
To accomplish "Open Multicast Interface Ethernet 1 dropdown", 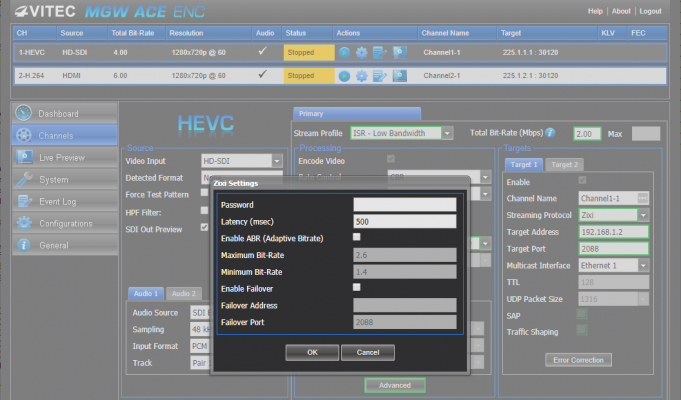I will [643, 265].
